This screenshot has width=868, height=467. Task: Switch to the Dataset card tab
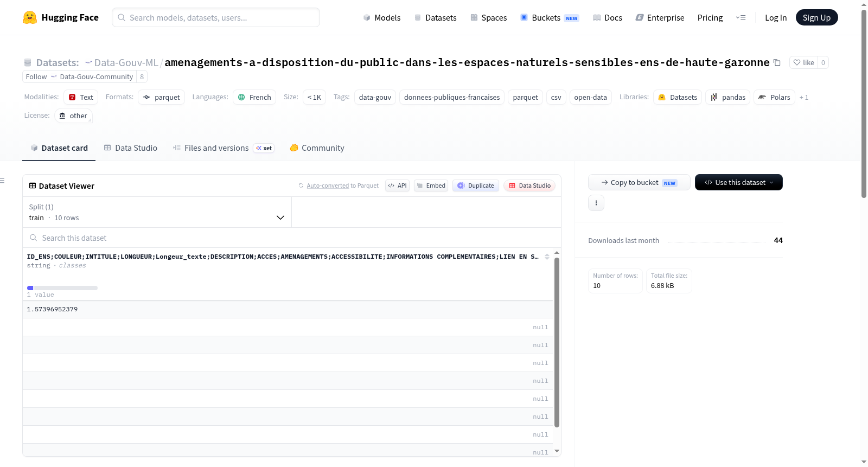click(x=59, y=148)
